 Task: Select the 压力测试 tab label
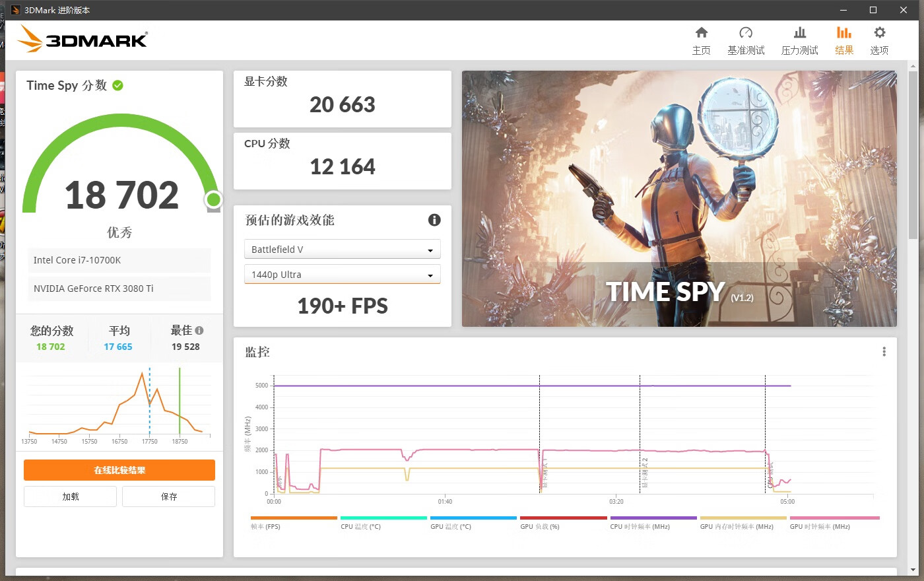799,50
